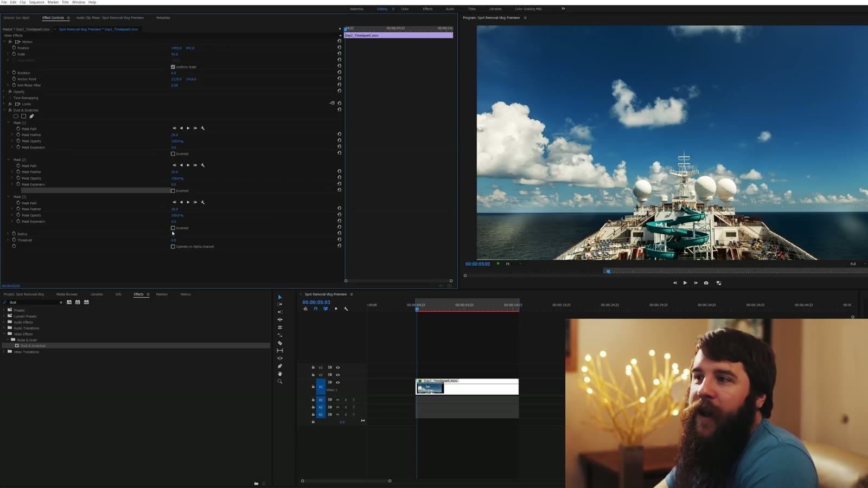Toggle Snap magnet in the timeline
The image size is (868, 488).
[x=316, y=309]
